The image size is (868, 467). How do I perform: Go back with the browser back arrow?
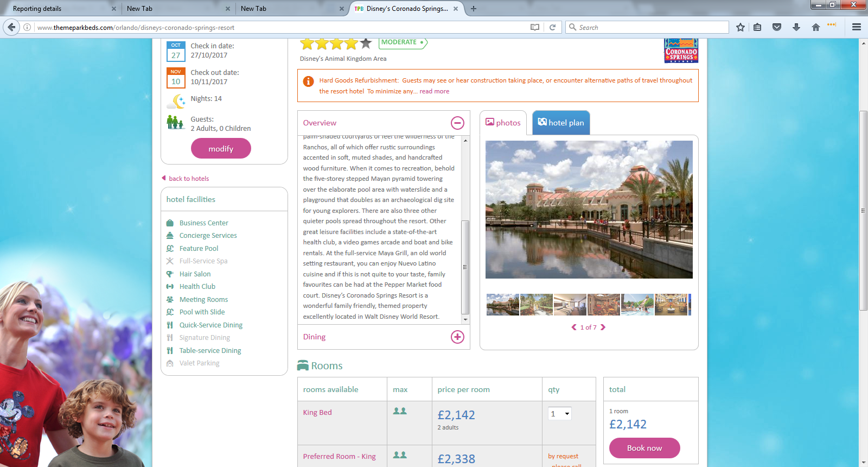[x=11, y=27]
